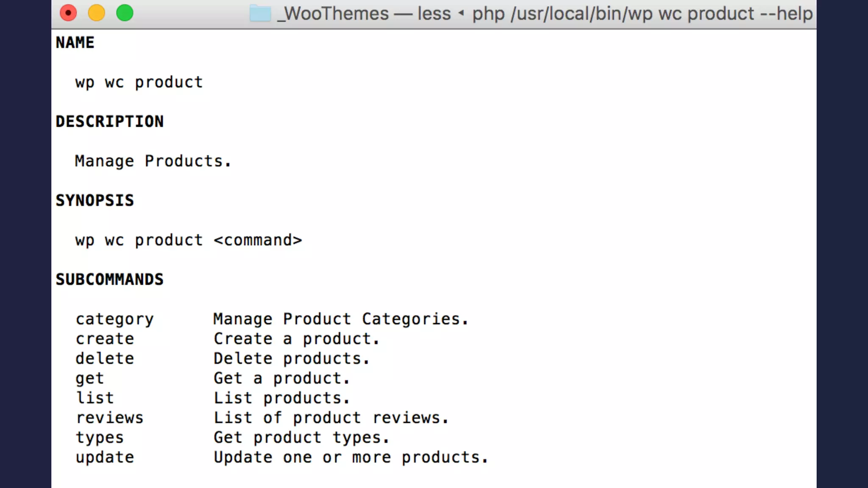Screen dimensions: 868x488
Task: Click the NAME section heading
Action: (x=75, y=43)
